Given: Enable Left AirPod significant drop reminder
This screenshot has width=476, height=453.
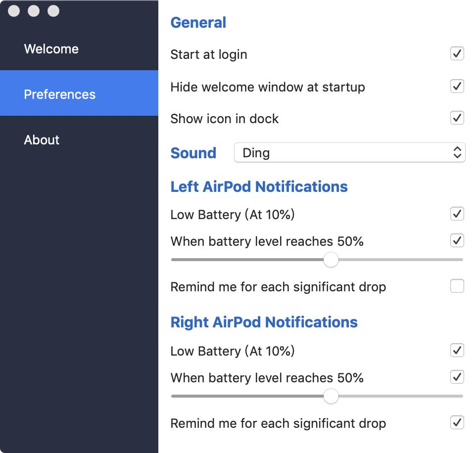Looking at the screenshot, I should [457, 286].
